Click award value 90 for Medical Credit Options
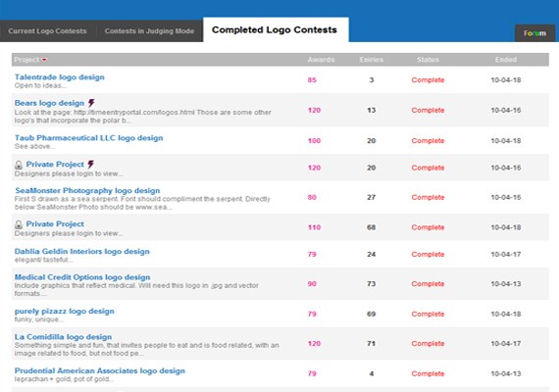 (x=312, y=284)
